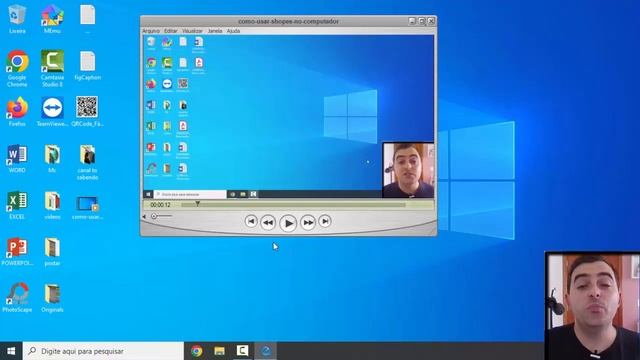
Task: Open Firefox desktop shortcut
Action: (x=17, y=111)
